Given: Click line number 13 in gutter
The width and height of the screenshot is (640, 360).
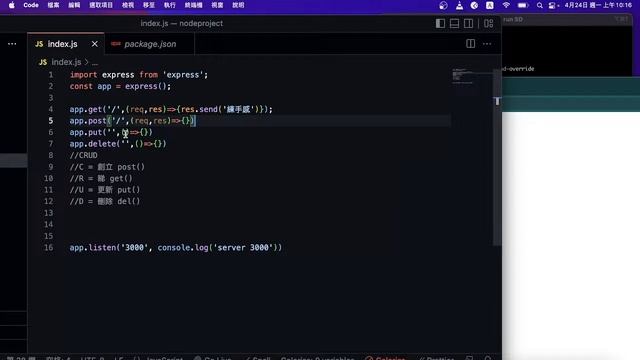Looking at the screenshot, I should (x=49, y=213).
